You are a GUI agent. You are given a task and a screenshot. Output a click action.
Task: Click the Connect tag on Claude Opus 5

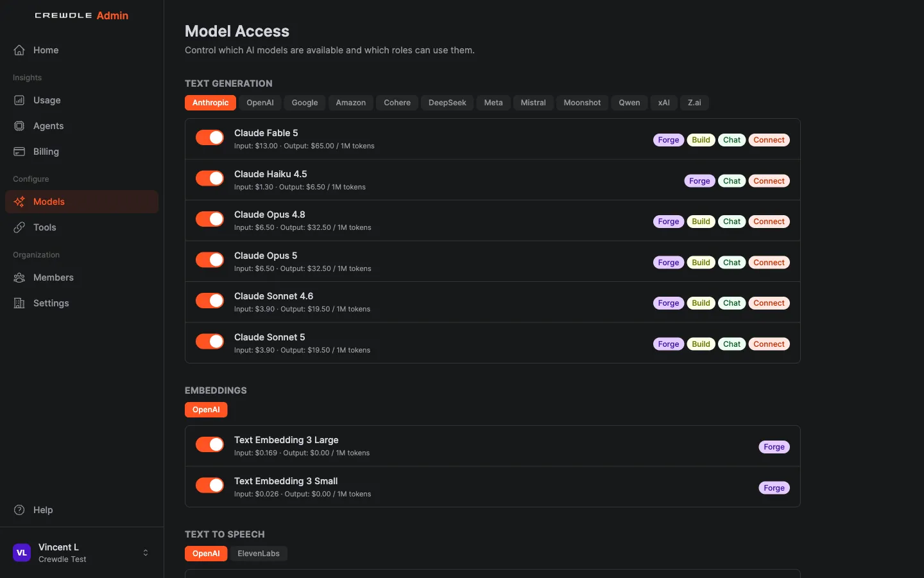coord(769,263)
